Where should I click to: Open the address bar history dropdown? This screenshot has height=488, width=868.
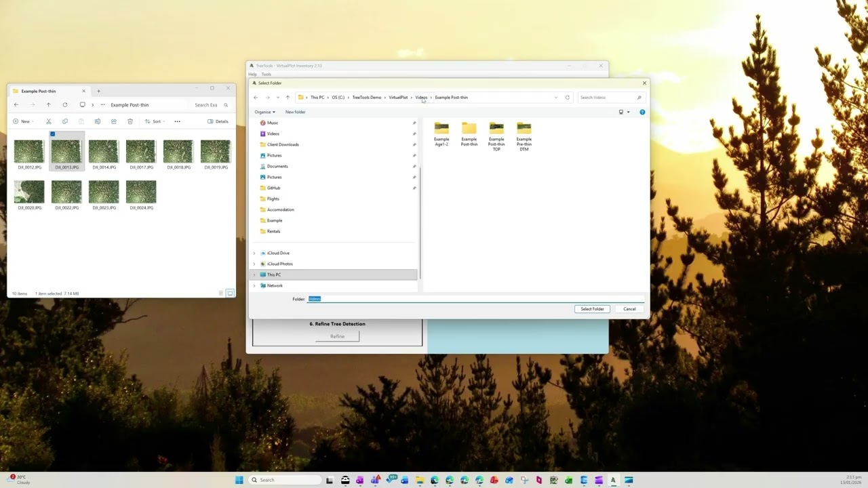click(556, 98)
